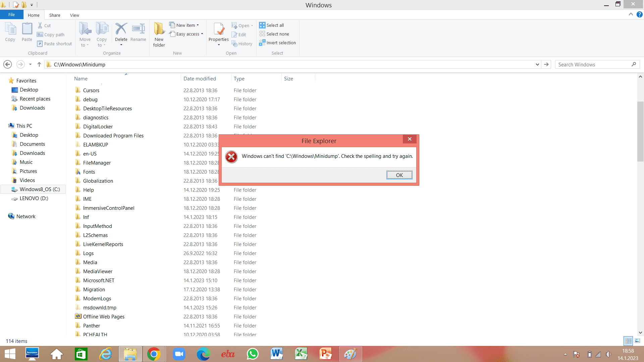The height and width of the screenshot is (362, 644).
Task: Switch to details view toggle
Action: pyautogui.click(x=628, y=341)
